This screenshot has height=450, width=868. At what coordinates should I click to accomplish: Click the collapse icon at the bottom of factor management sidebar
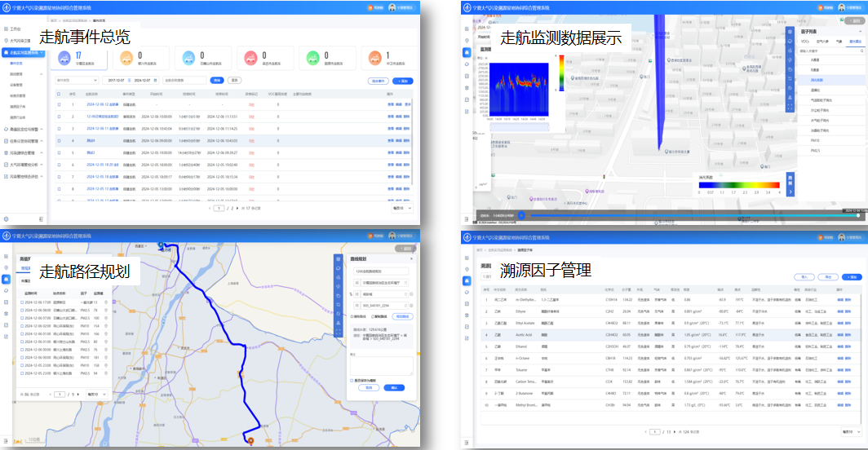(467, 443)
